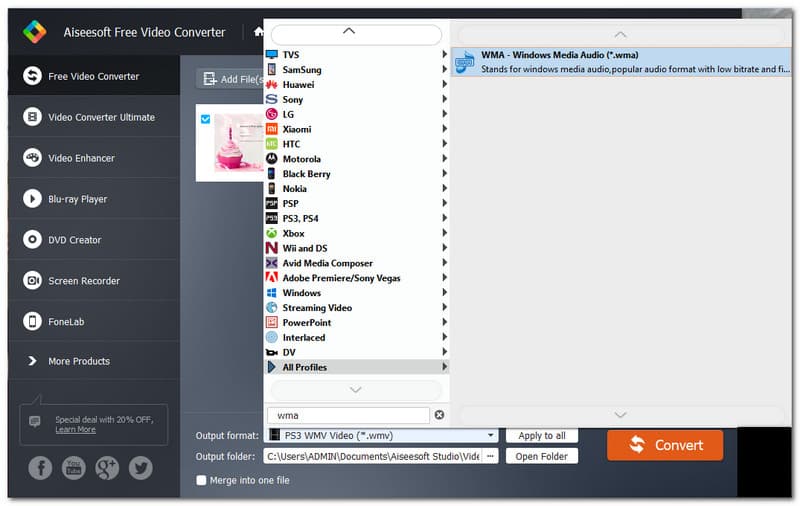Image resolution: width=800 pixels, height=506 pixels.
Task: Open Free Video Converter sidebar item
Action: coord(94,76)
